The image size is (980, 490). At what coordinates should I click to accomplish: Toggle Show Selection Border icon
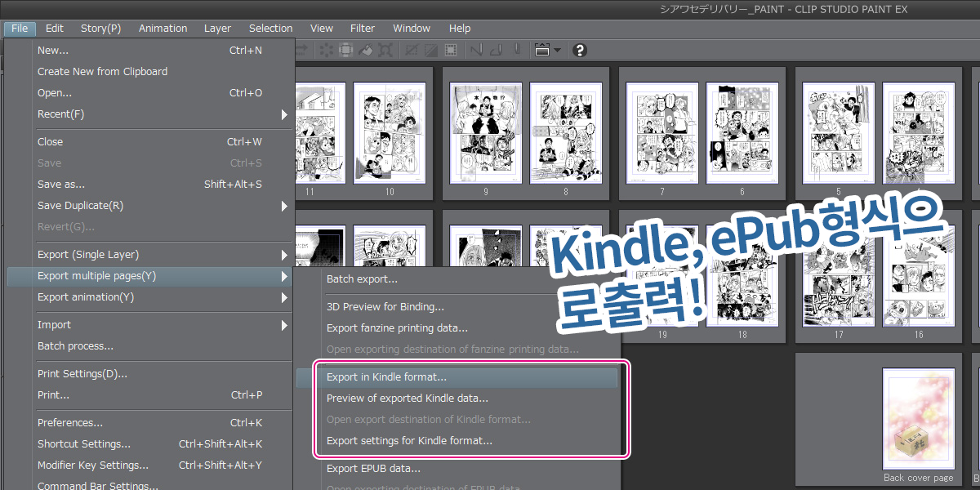tap(450, 50)
